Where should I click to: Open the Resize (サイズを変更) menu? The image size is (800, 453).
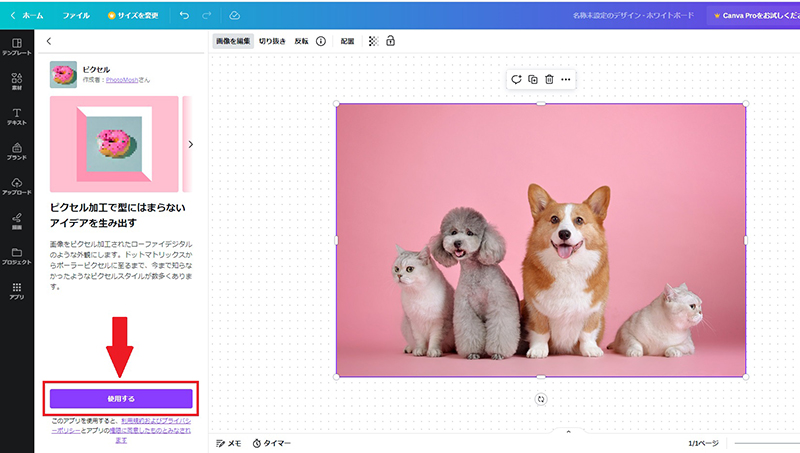tap(133, 15)
